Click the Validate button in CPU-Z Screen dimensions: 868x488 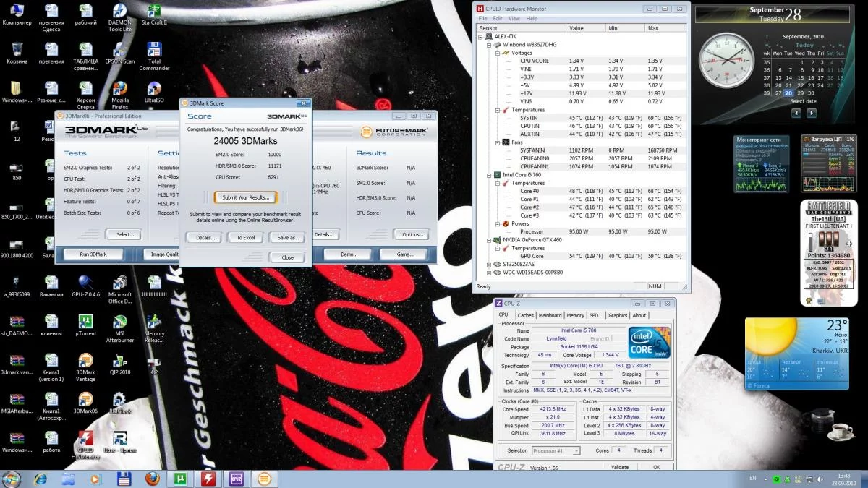tap(619, 467)
